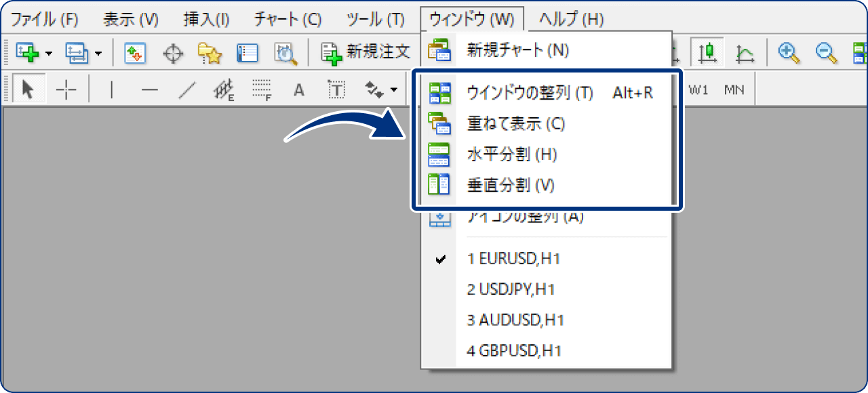The width and height of the screenshot is (868, 393).
Task: Select the text label T tool
Action: click(336, 89)
